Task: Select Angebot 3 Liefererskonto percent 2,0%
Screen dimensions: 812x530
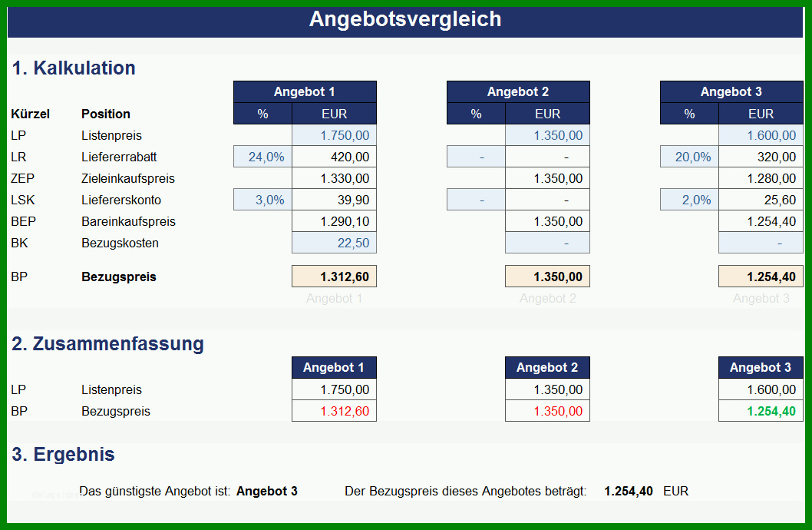Action: pos(689,200)
